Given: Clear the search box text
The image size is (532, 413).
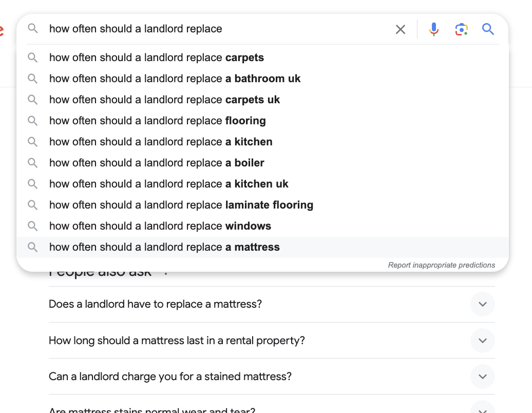Looking at the screenshot, I should pos(401,29).
